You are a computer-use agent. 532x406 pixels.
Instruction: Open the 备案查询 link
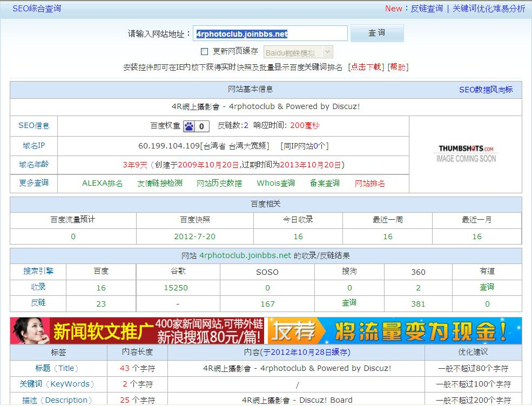[325, 184]
